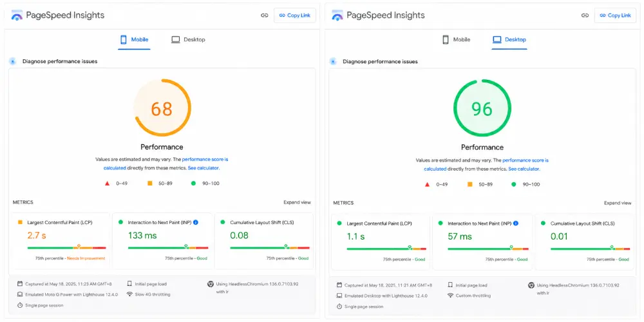Click the green 96 performance score gauge
644x322 pixels.
point(482,108)
